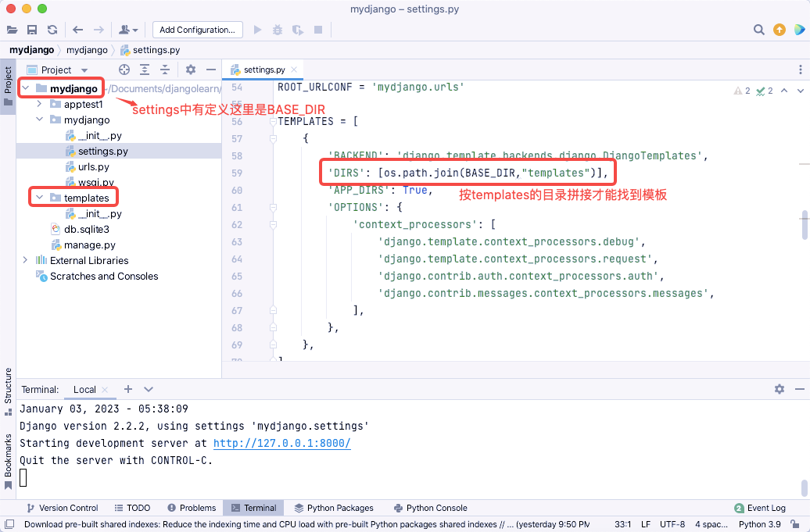Toggle the Structure tool window sidebar button

[8, 391]
